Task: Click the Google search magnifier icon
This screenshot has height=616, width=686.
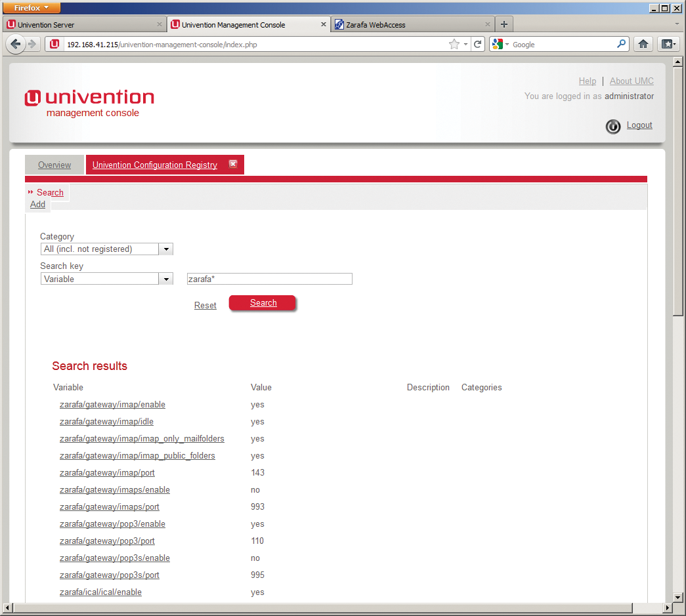Action: 621,44
